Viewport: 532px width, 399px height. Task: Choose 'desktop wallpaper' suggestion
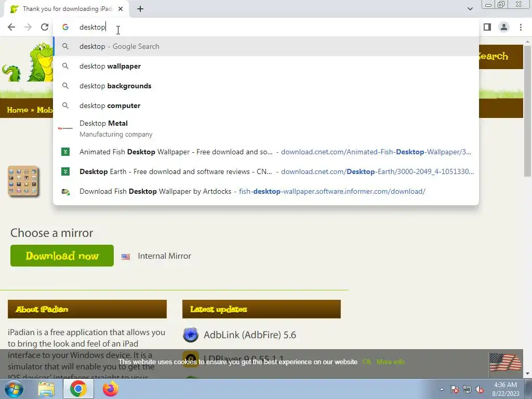click(266, 66)
